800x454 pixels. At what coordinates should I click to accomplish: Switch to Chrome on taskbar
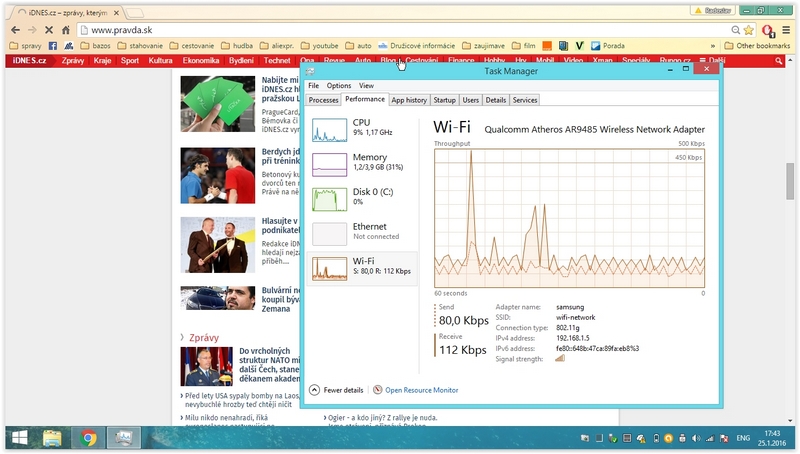(88, 438)
